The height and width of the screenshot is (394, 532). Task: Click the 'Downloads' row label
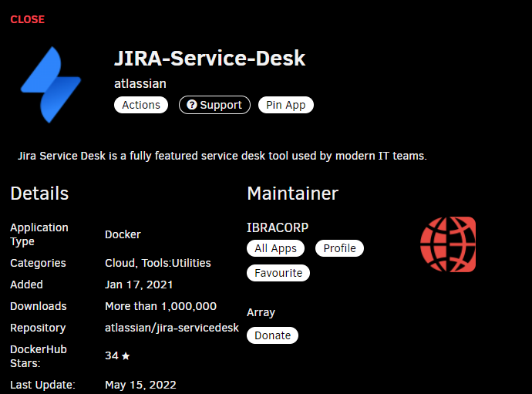point(39,306)
